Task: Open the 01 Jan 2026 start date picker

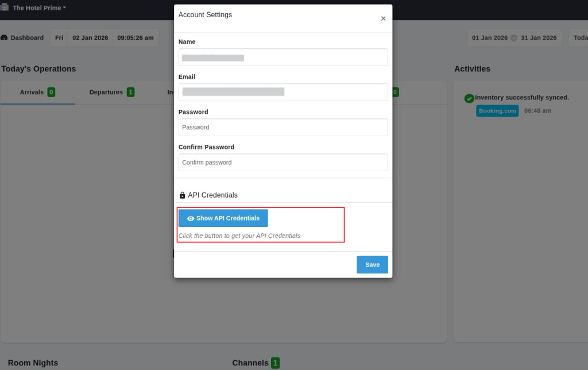Action: pos(489,38)
